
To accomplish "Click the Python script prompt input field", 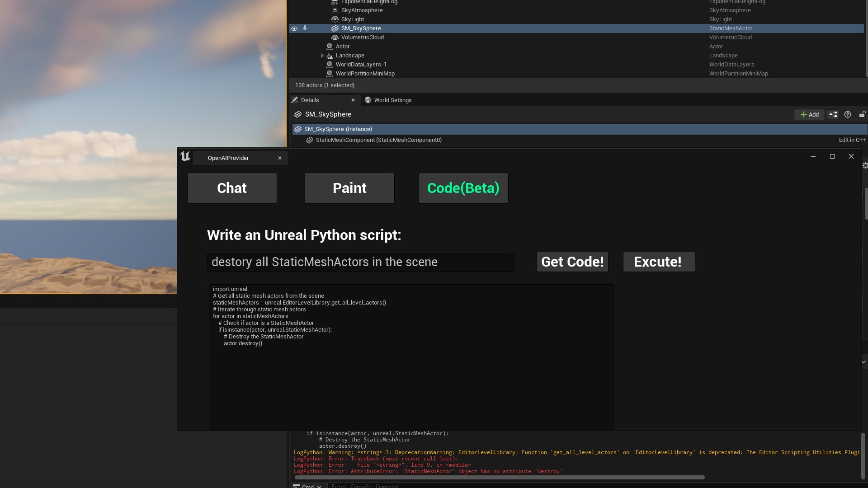I will tap(360, 263).
